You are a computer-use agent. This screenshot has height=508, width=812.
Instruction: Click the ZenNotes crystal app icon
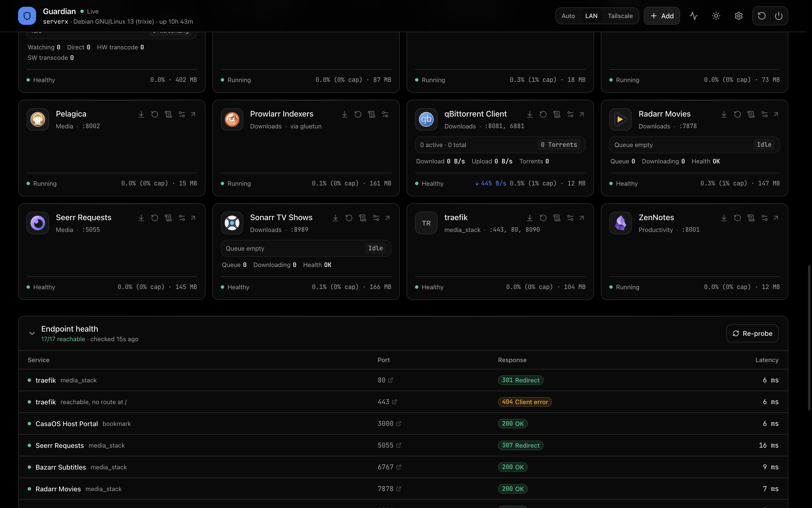[620, 223]
